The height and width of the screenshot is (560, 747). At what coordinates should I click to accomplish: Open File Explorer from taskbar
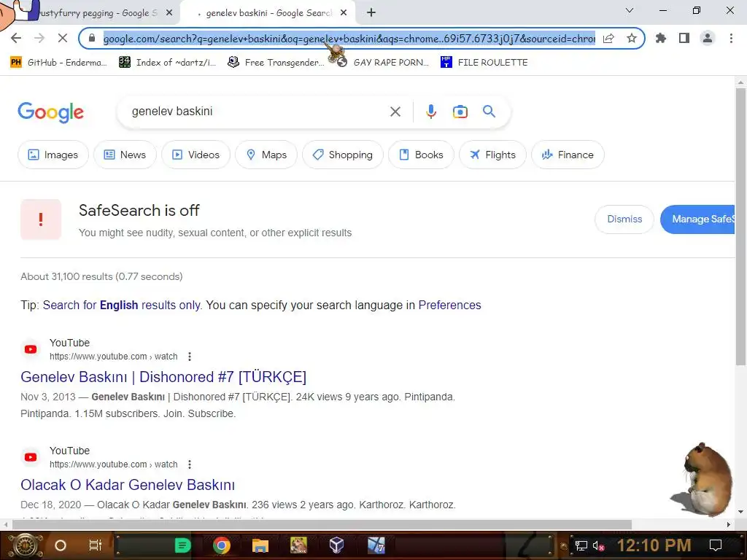pyautogui.click(x=260, y=545)
